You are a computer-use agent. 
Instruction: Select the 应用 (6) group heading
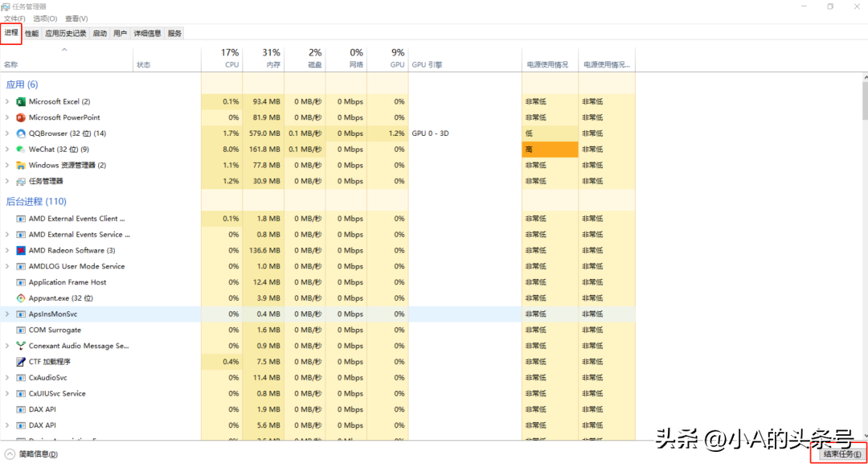tap(22, 84)
